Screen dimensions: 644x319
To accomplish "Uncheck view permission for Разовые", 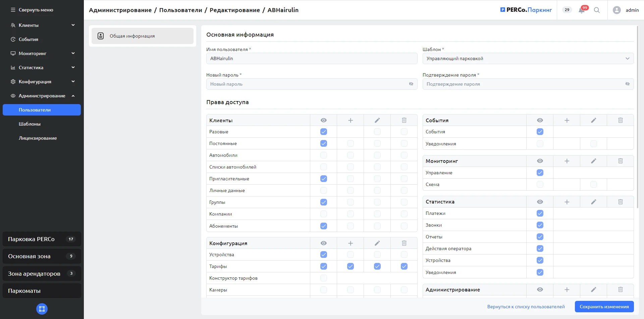I will 323,132.
